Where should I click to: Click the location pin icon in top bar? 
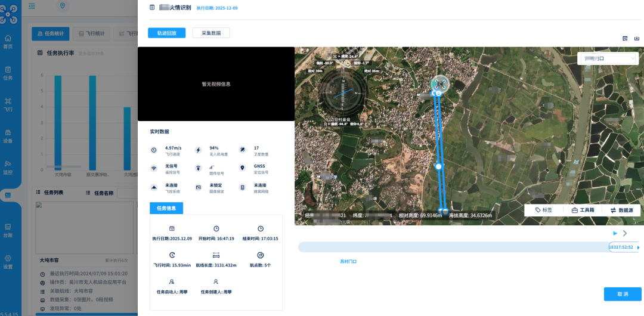63,6
